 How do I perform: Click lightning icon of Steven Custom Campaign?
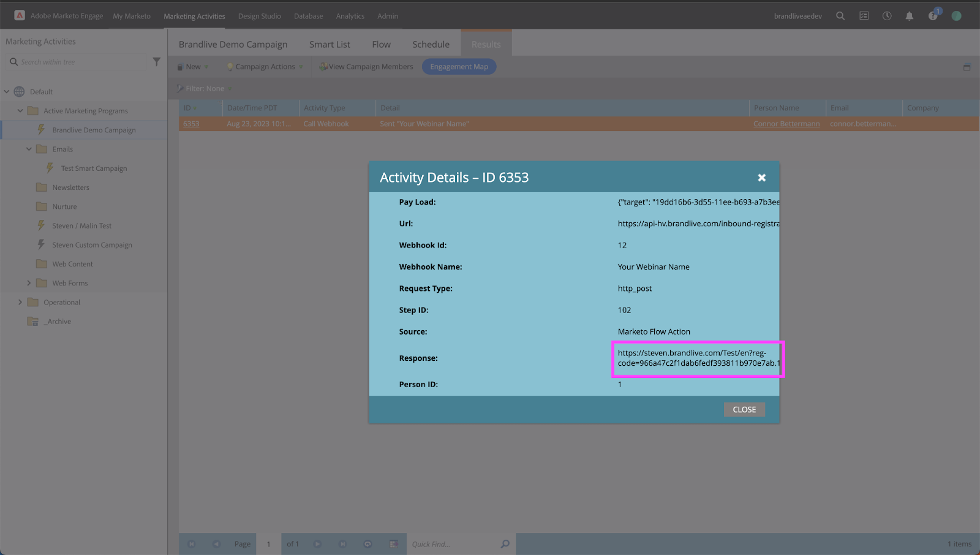tap(41, 244)
